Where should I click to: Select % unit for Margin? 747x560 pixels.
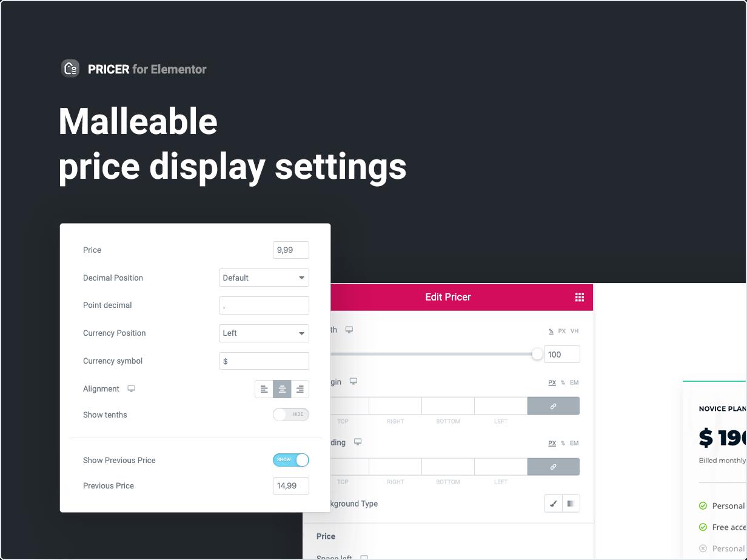[563, 382]
